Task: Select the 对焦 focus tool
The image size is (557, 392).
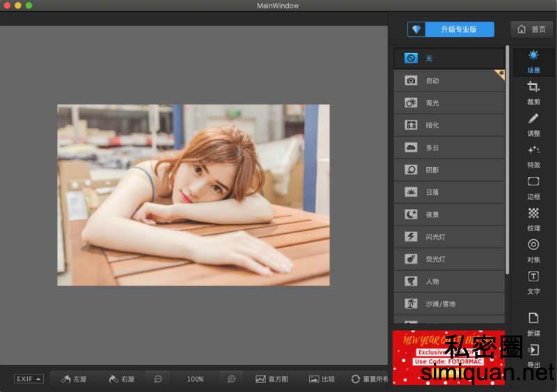Action: click(x=533, y=249)
